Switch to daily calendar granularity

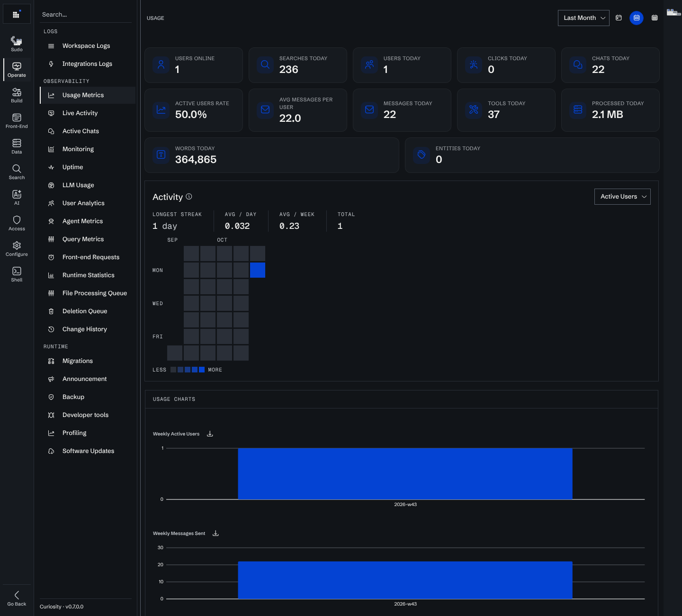pyautogui.click(x=619, y=18)
